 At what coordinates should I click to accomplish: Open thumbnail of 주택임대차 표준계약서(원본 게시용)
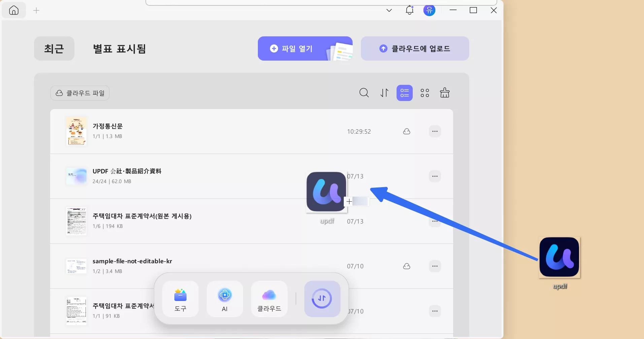pyautogui.click(x=76, y=221)
